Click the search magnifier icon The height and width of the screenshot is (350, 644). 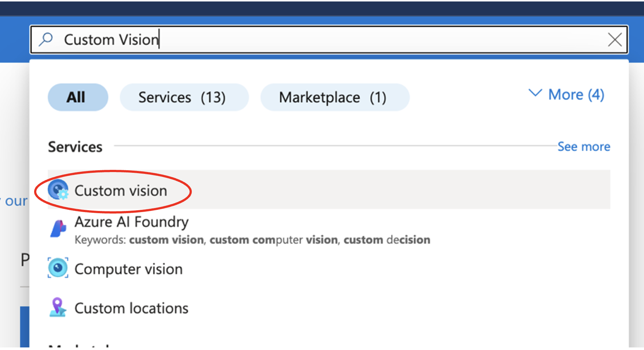[46, 39]
